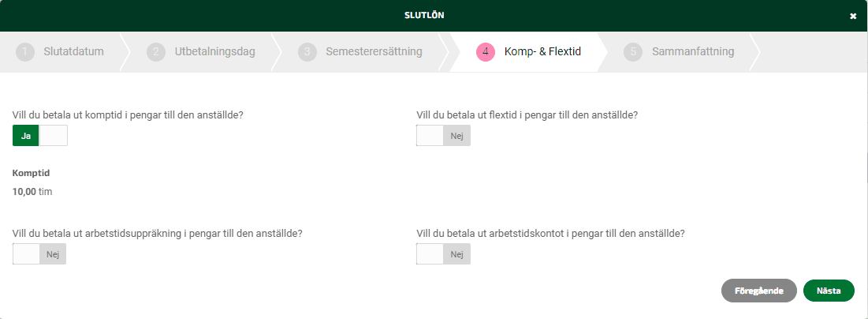Go to the Slutatdatum step
The image size is (868, 319).
[73, 52]
